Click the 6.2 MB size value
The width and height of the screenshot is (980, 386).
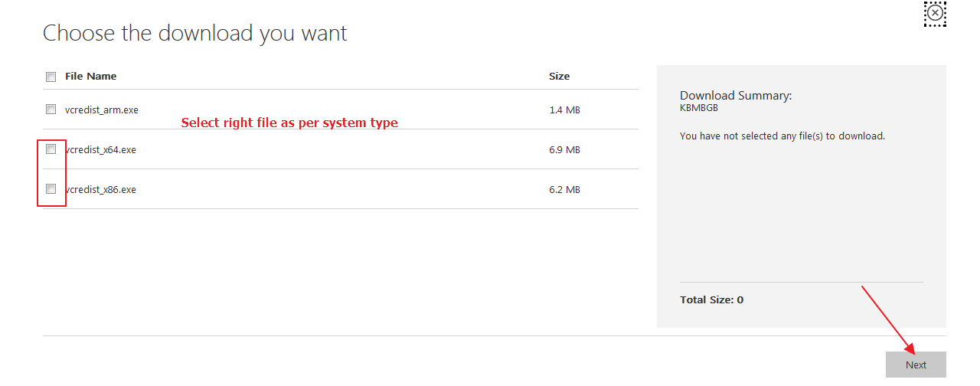point(564,190)
